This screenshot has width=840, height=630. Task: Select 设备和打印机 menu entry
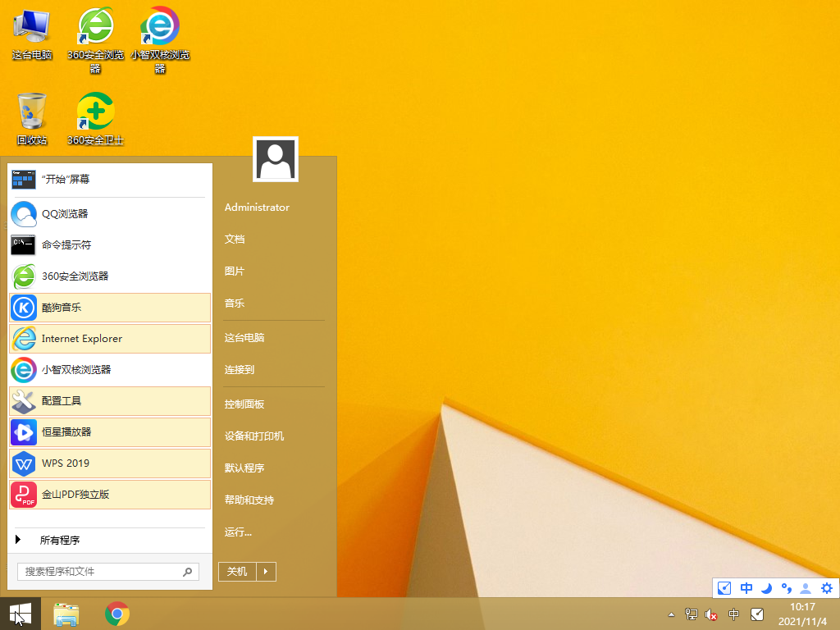tap(254, 436)
